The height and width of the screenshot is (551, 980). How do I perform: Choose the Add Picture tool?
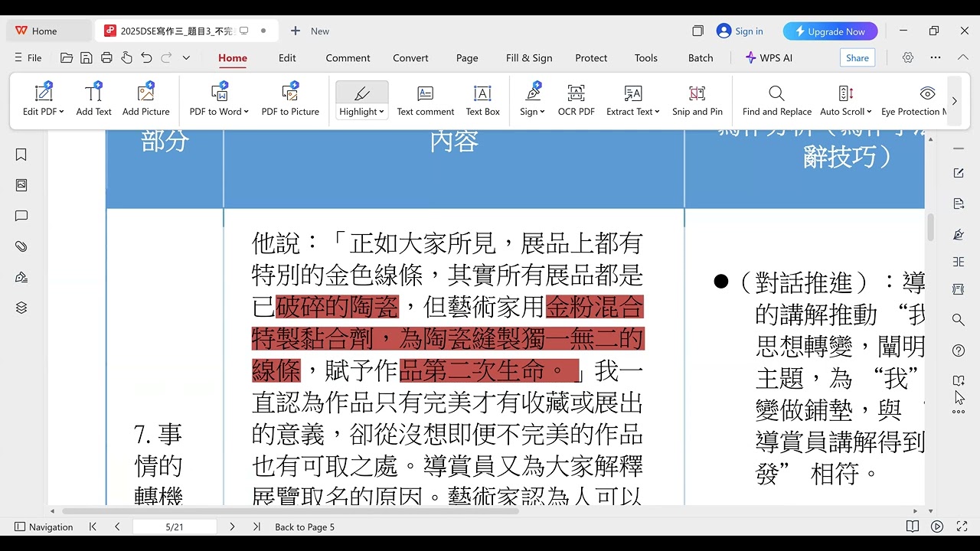pos(145,100)
